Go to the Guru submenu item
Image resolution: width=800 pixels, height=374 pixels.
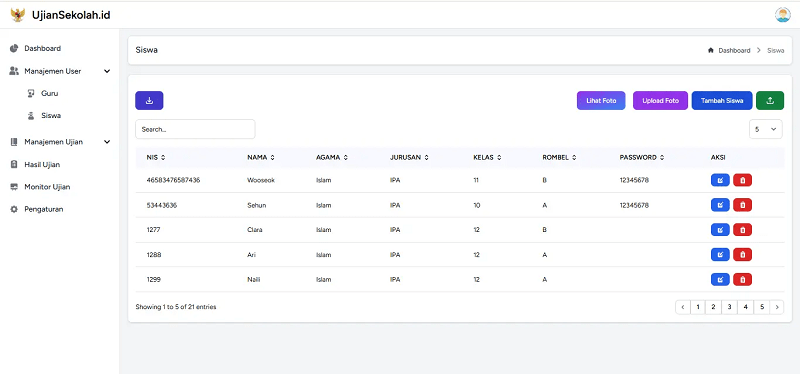point(49,93)
